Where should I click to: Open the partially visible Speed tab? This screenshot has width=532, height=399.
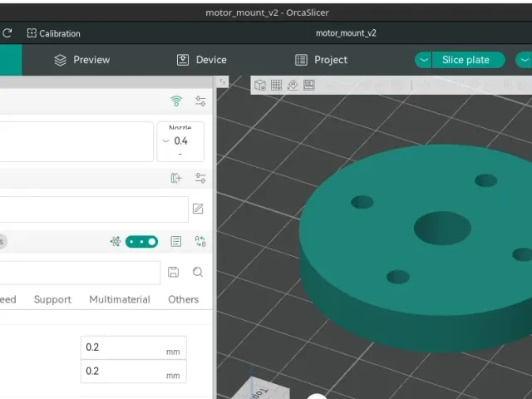[x=7, y=299]
